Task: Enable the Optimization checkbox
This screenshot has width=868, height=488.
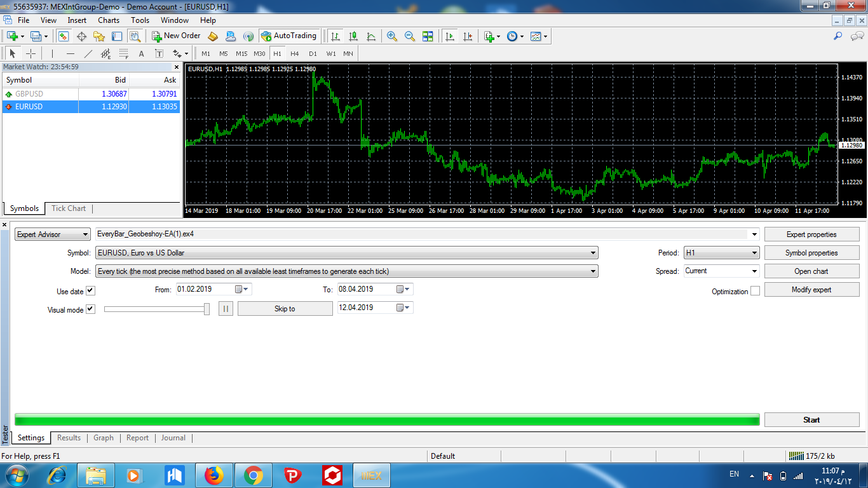Action: (755, 291)
